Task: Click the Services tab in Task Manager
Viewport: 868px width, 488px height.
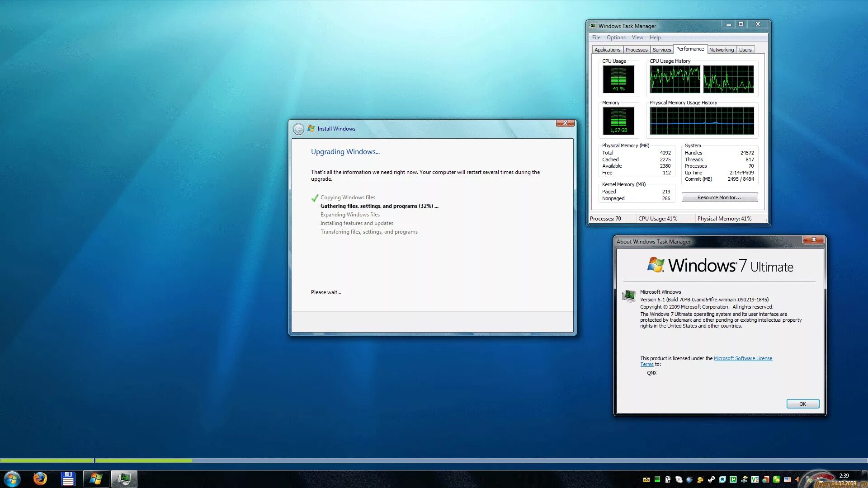Action: click(662, 49)
